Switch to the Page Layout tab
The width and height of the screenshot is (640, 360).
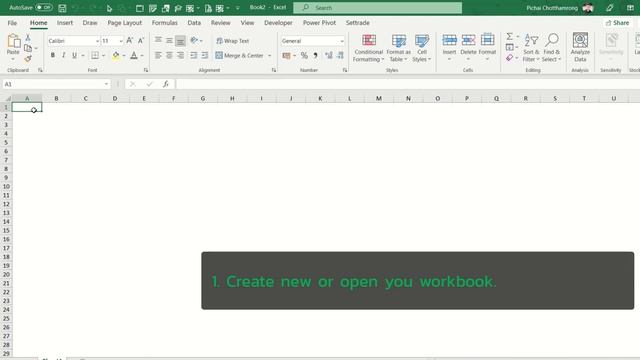tap(124, 23)
